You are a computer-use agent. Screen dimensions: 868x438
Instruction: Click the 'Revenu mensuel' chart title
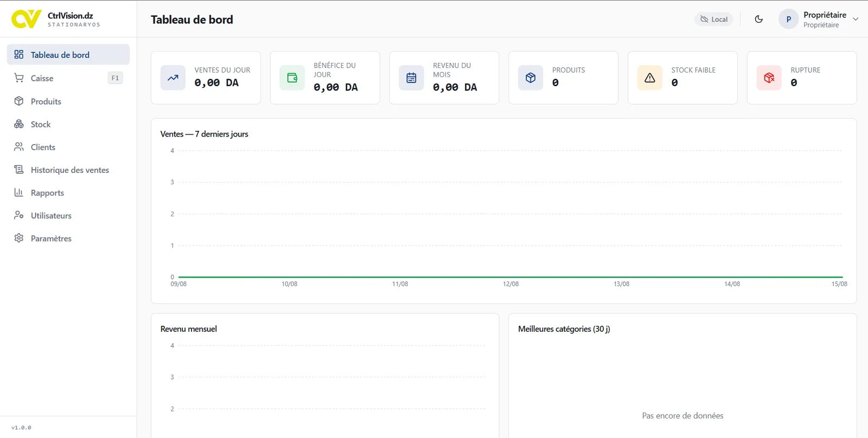coord(189,329)
